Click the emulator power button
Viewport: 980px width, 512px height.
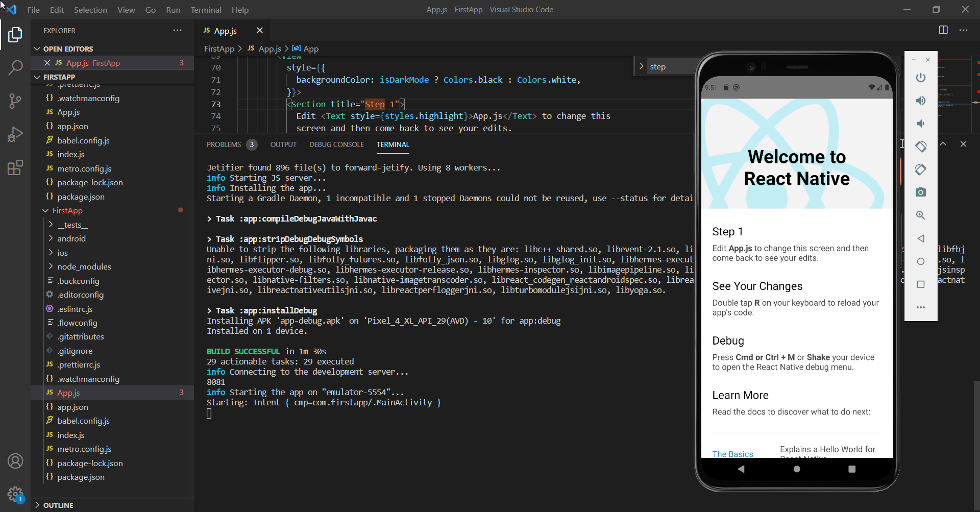coord(920,78)
